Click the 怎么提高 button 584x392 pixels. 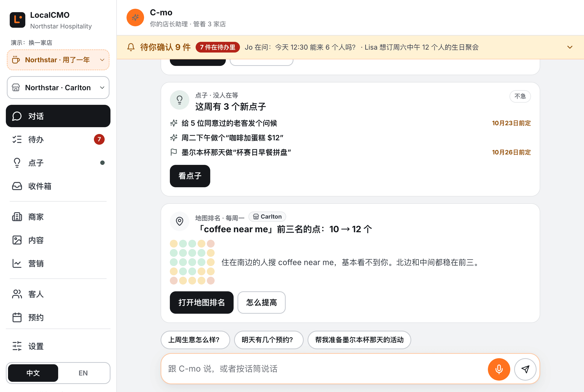click(x=261, y=302)
